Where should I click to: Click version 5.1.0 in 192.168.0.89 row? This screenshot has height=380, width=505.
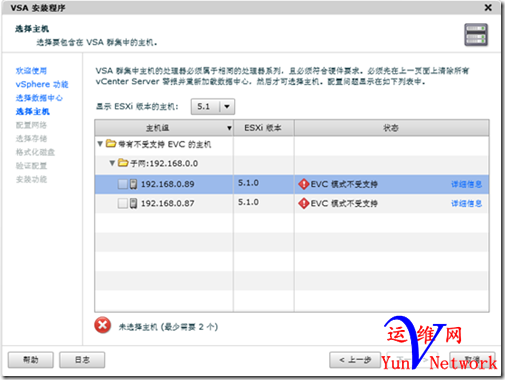click(248, 183)
